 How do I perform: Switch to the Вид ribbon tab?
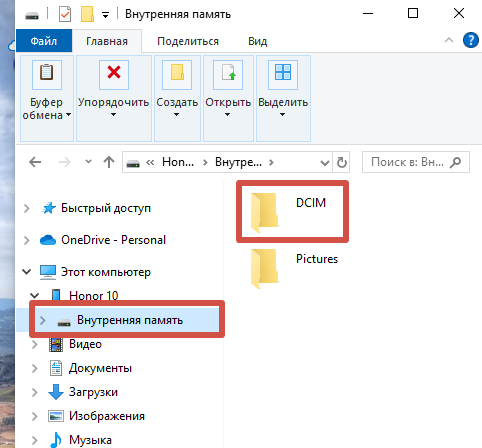[258, 41]
